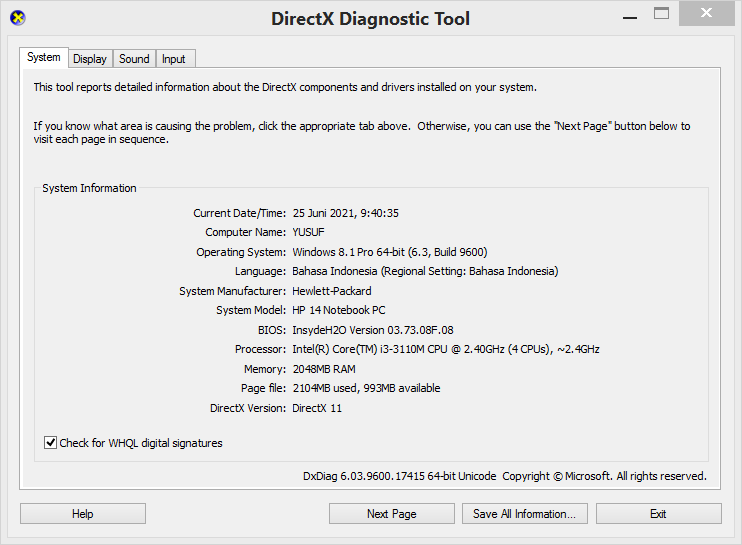Select the date value 25 Juni 2021, 9:40:35
Viewport: 742px width, 545px height.
point(345,213)
